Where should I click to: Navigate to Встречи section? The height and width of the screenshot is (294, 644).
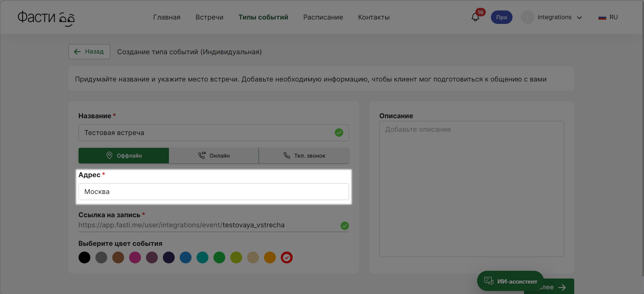point(209,17)
